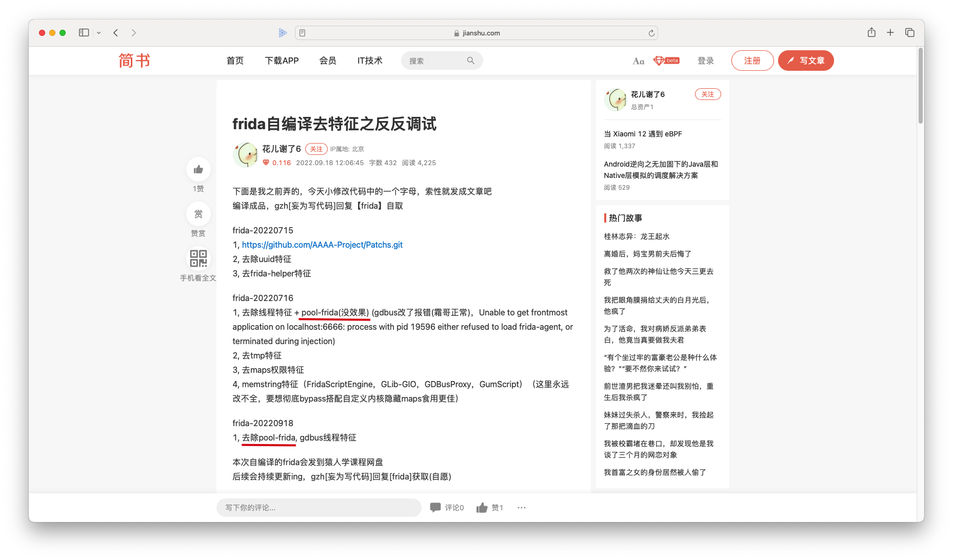Click the 阅读 4,225 read count text
This screenshot has height=560, width=953.
point(419,163)
